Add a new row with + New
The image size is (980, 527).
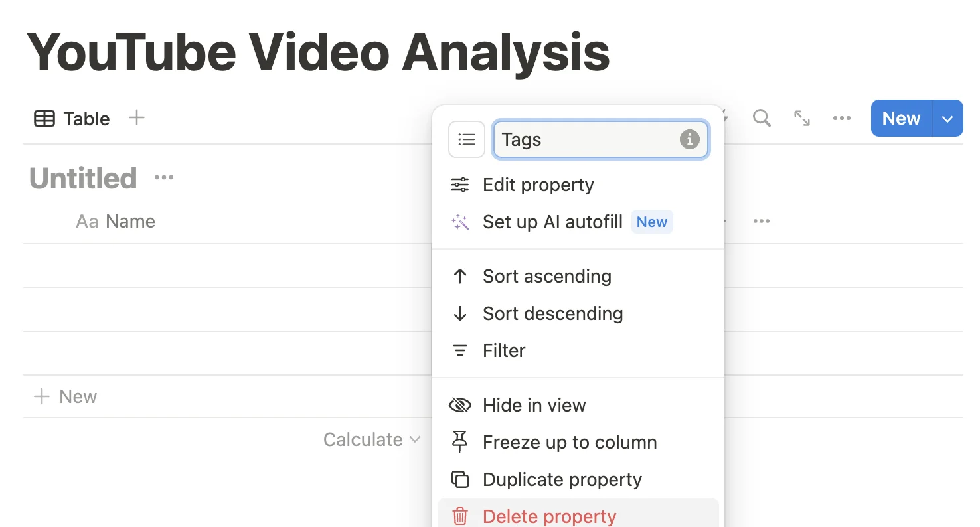(x=65, y=396)
